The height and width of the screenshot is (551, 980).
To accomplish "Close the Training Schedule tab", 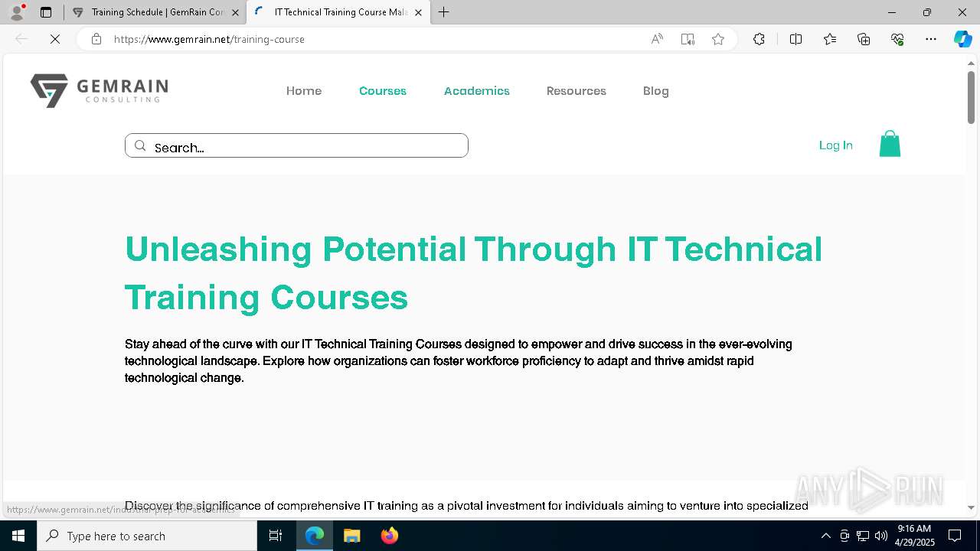I will tap(235, 12).
